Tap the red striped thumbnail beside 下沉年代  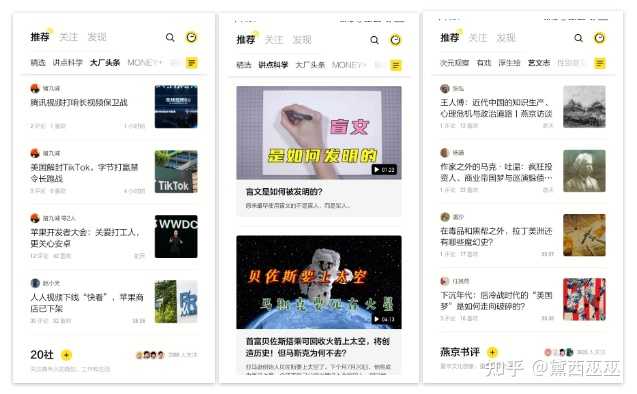tap(584, 299)
